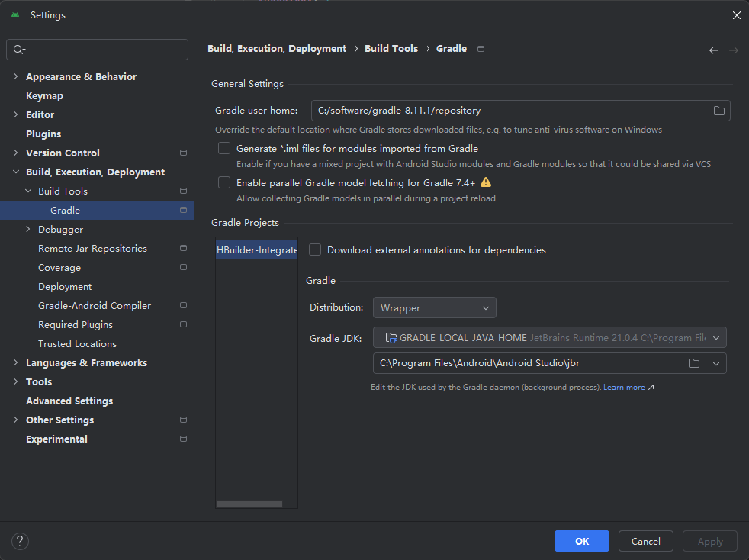Click the project icon beside Experimental
The width and height of the screenshot is (749, 560).
pyautogui.click(x=183, y=439)
